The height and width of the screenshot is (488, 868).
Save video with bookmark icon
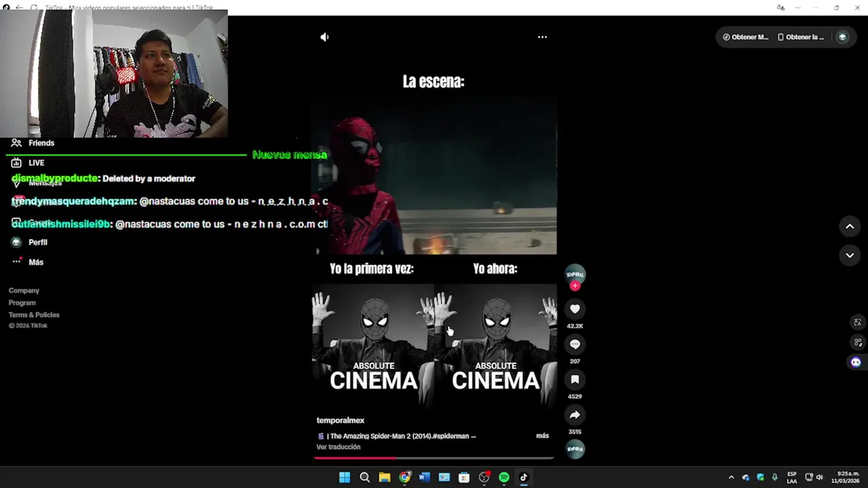[x=575, y=380]
